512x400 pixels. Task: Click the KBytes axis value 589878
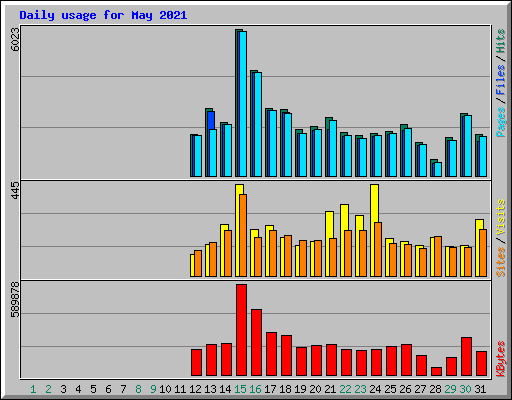[15, 300]
